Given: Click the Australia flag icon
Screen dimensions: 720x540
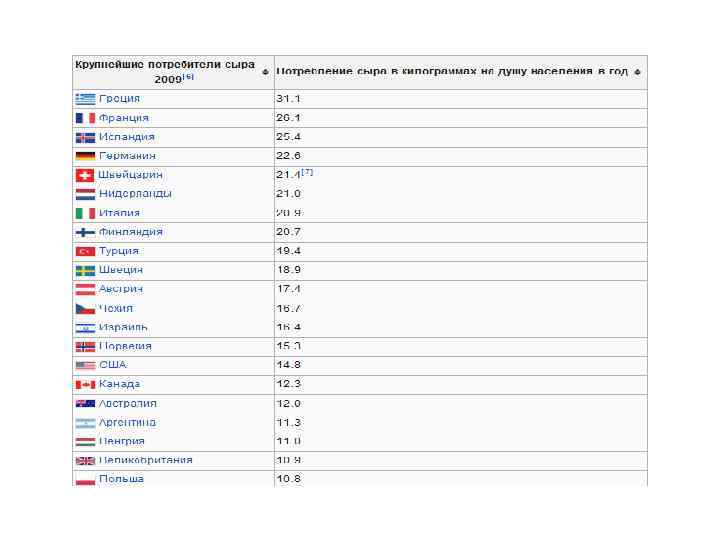Looking at the screenshot, I should 85,404.
